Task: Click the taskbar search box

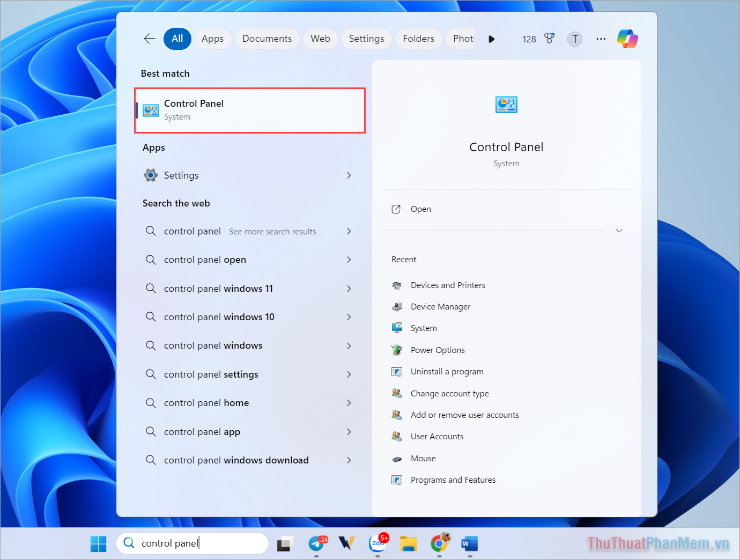Action: pyautogui.click(x=192, y=543)
